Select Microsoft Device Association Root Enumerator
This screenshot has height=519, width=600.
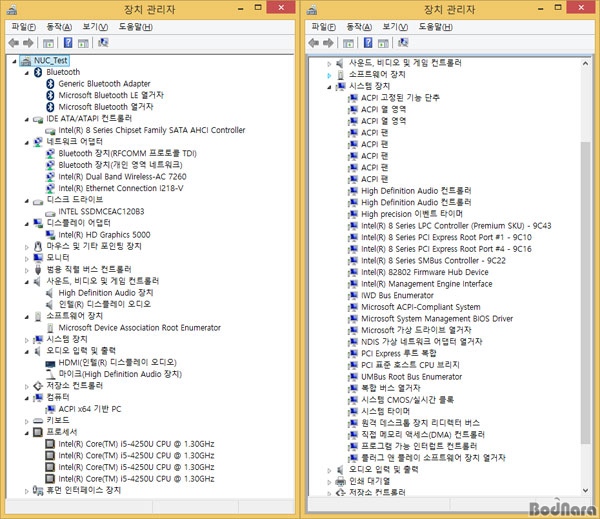click(139, 328)
